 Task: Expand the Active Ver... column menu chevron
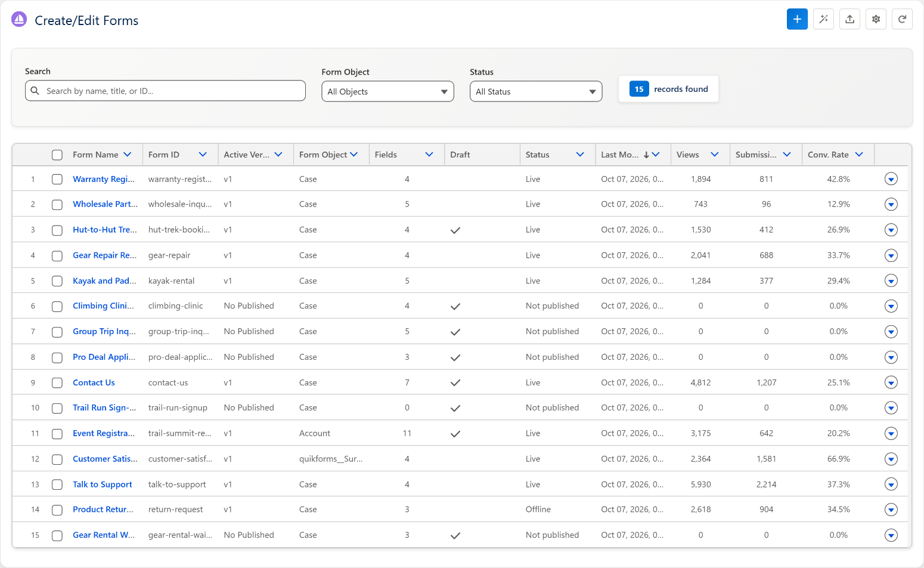[278, 155]
